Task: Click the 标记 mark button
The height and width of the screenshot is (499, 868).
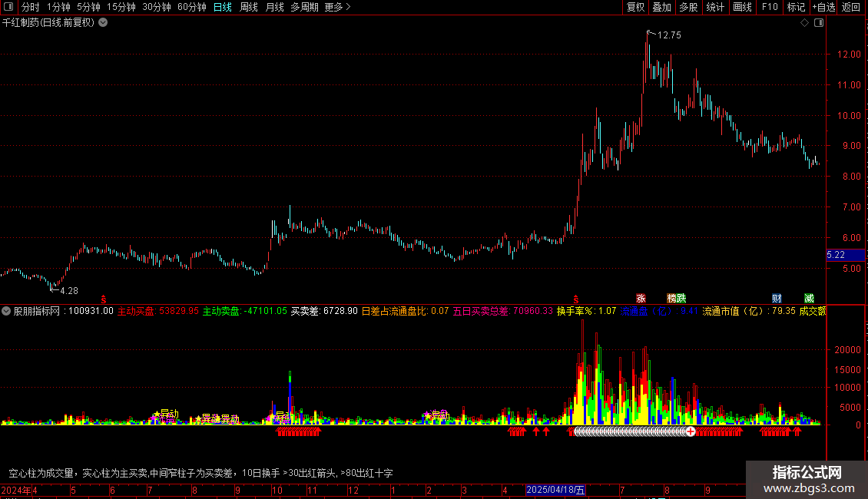Action: (796, 7)
